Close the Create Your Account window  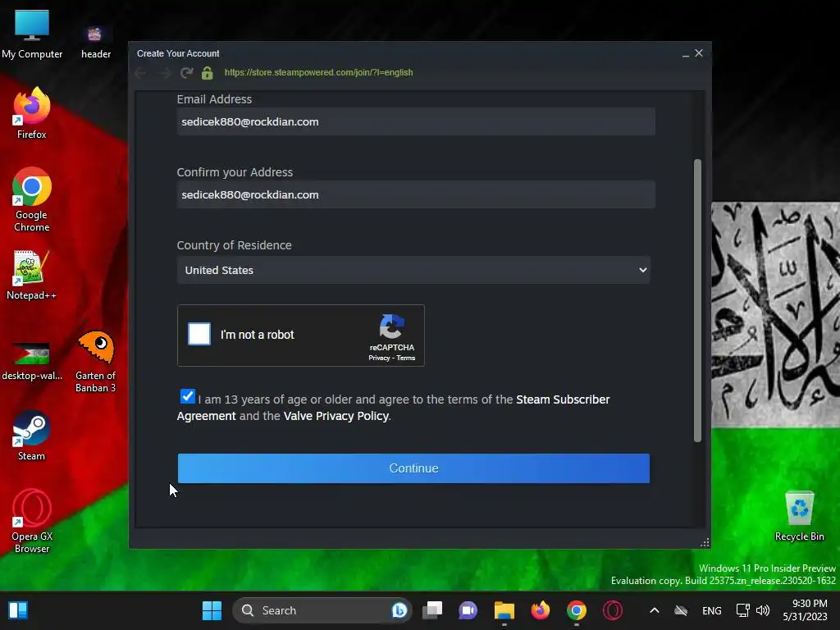699,53
